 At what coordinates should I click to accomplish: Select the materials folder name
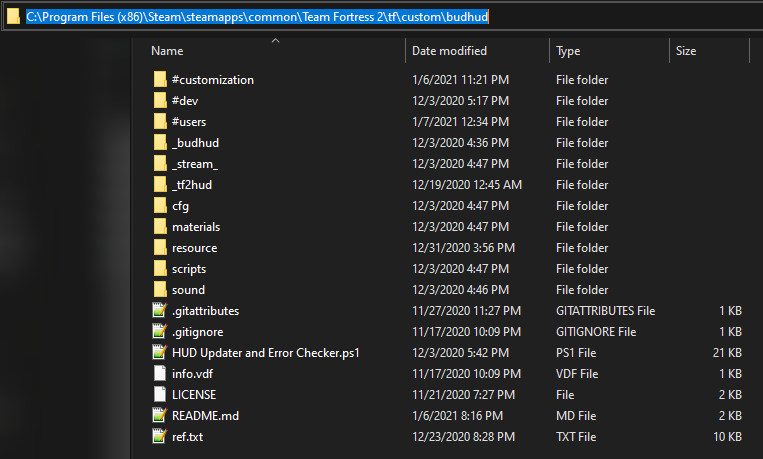196,227
